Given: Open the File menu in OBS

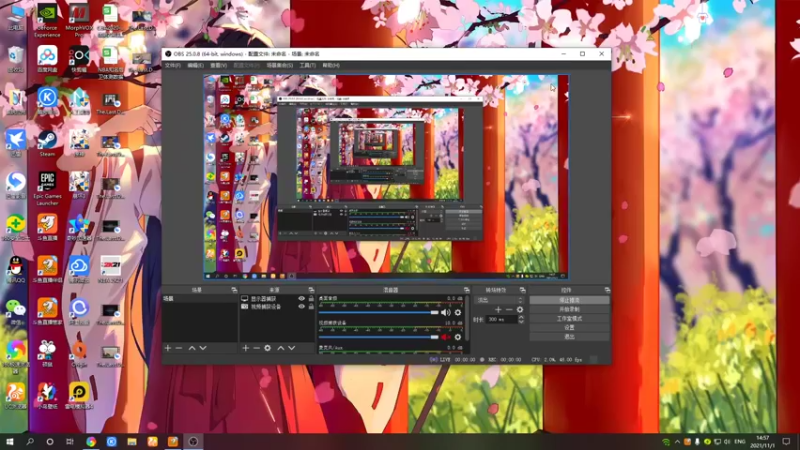Looking at the screenshot, I should tap(172, 65).
